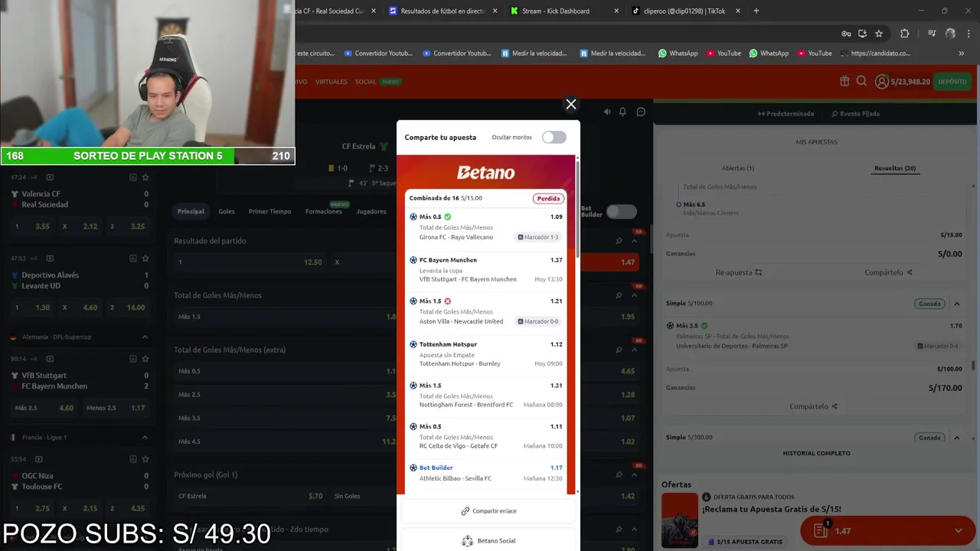Select odds 14.00 for Levante UD win
Image resolution: width=980 pixels, height=551 pixels.
(127, 308)
